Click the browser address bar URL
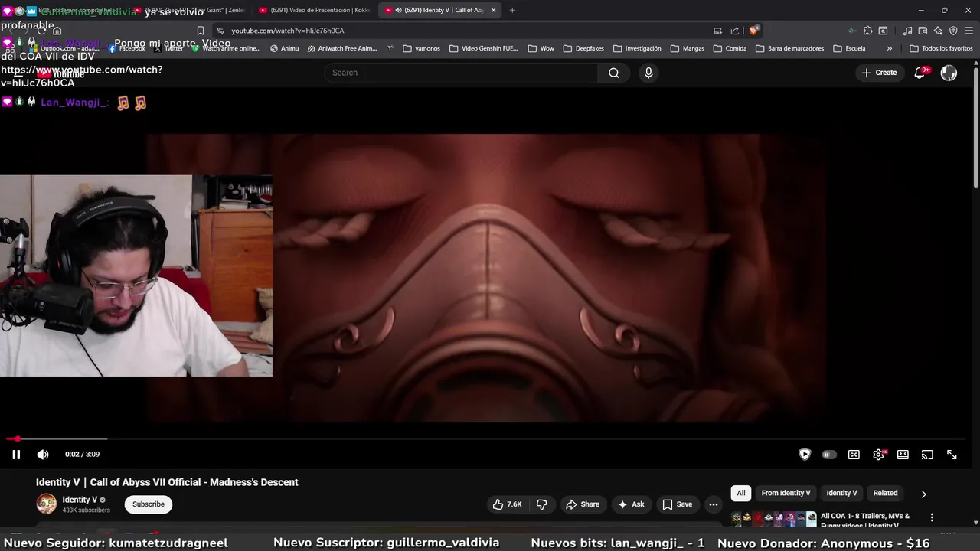 pos(288,31)
